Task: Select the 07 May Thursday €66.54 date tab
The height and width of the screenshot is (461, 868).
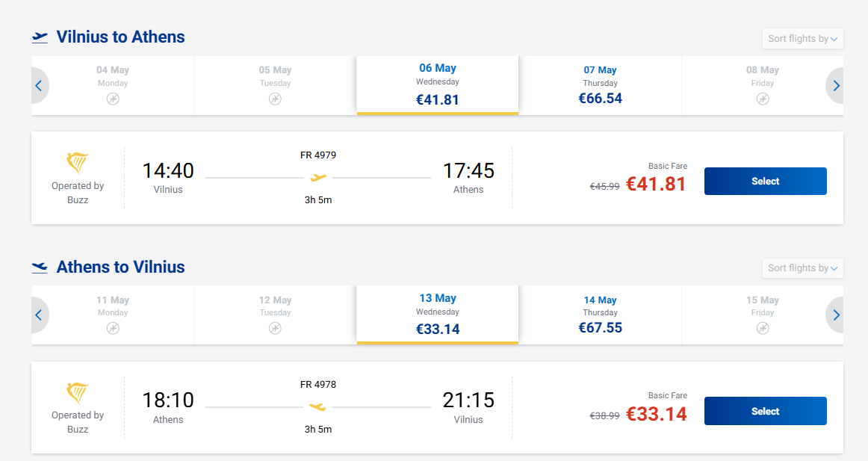Action: tap(600, 85)
